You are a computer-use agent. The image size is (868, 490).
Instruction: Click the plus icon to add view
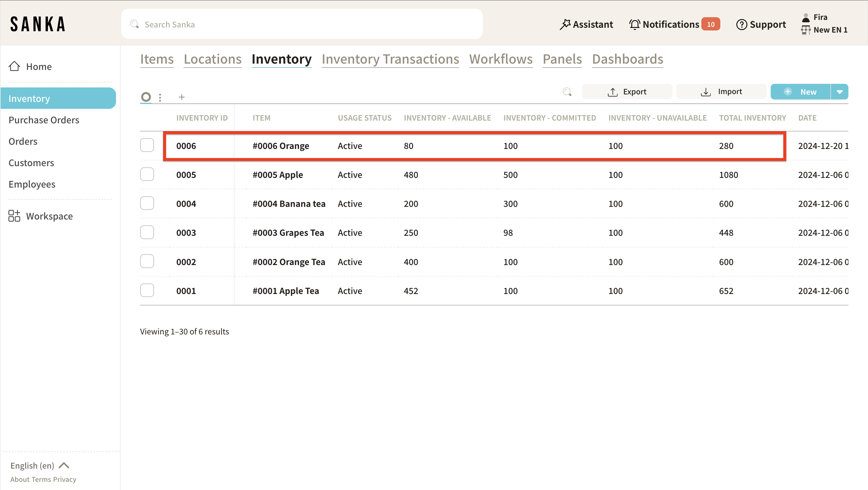[182, 97]
